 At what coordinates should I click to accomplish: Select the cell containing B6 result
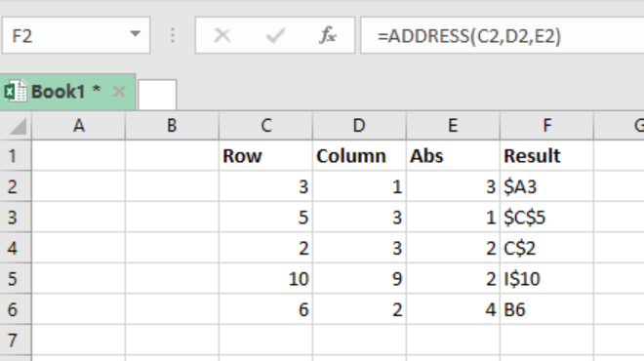(546, 309)
